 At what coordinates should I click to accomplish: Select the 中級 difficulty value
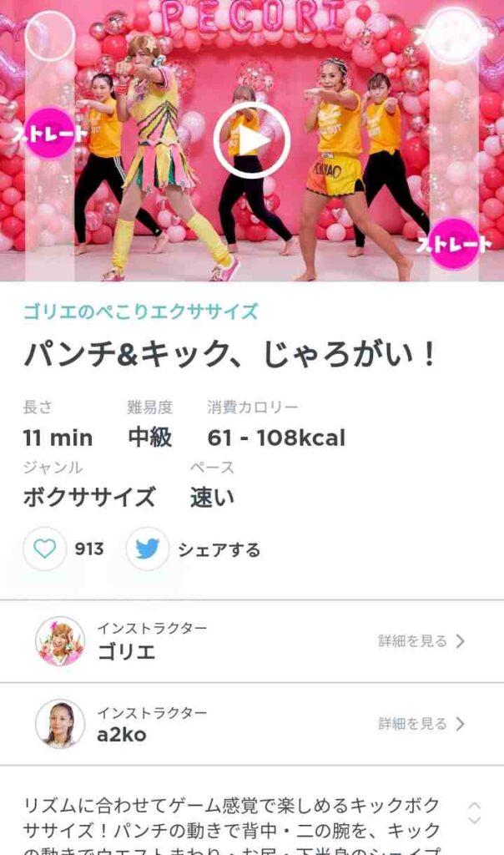pos(150,438)
